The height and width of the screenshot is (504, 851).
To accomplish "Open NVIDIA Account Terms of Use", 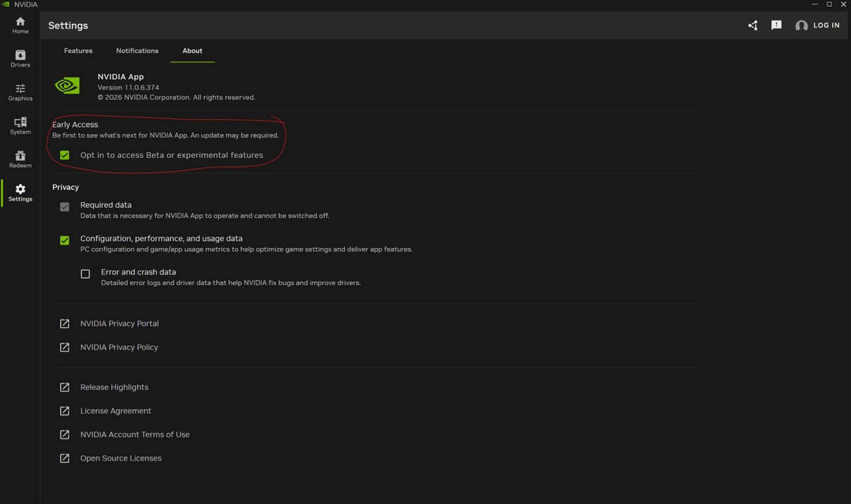I will [x=135, y=435].
